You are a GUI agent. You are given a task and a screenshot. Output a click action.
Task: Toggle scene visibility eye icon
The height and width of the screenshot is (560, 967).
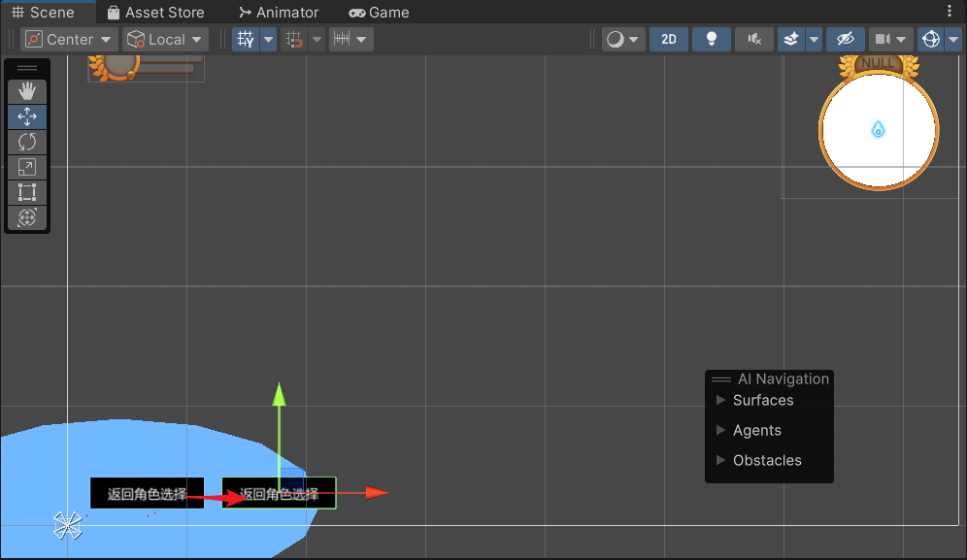(845, 40)
